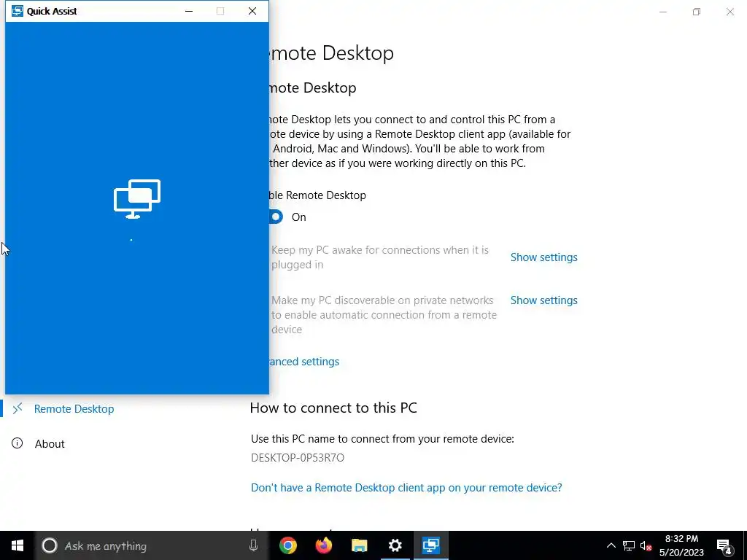Close the Settings window
Image resolution: width=747 pixels, height=560 pixels.
coord(729,12)
